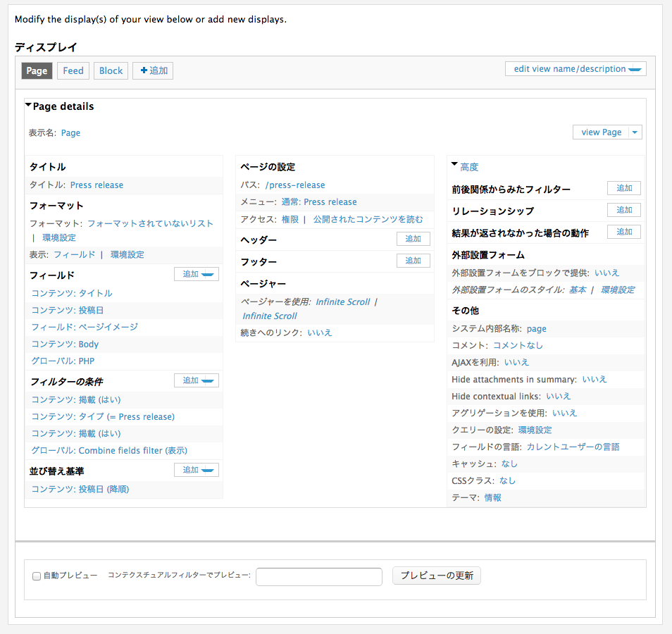This screenshot has height=634, width=672.
Task: Collapse the Page details section triangle
Action: click(28, 106)
